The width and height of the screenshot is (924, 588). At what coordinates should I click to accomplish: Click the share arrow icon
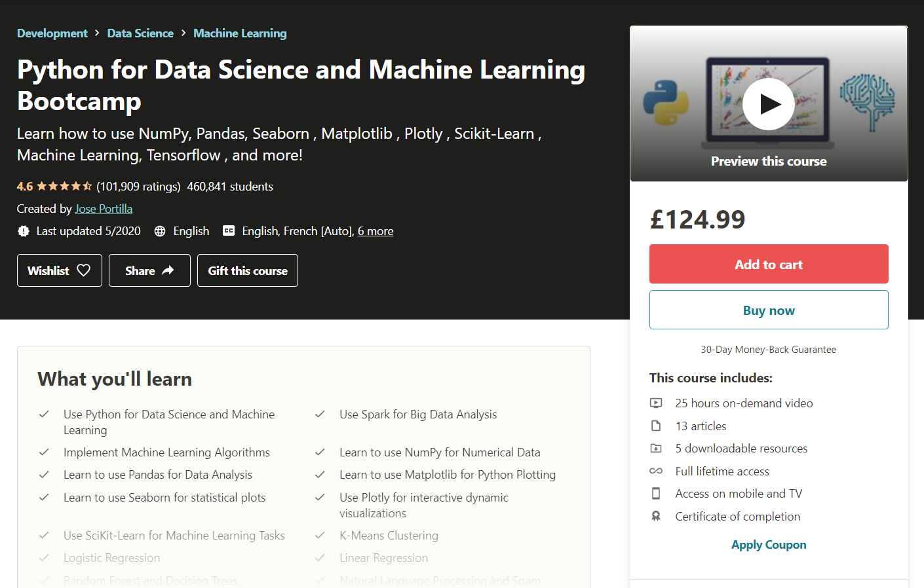tap(168, 270)
